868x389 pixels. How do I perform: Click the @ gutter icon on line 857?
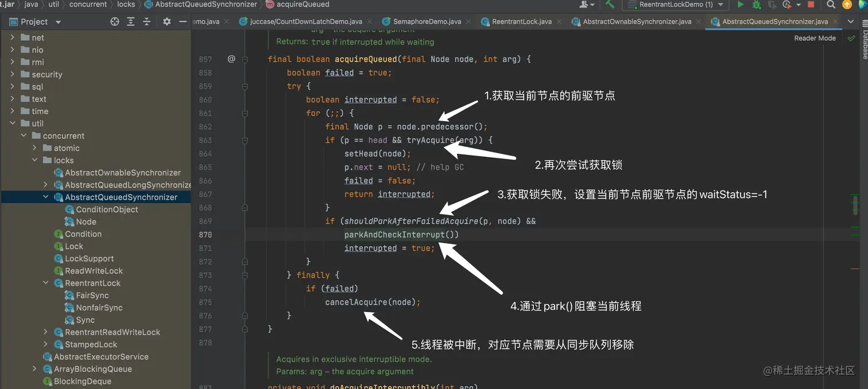pyautogui.click(x=231, y=59)
